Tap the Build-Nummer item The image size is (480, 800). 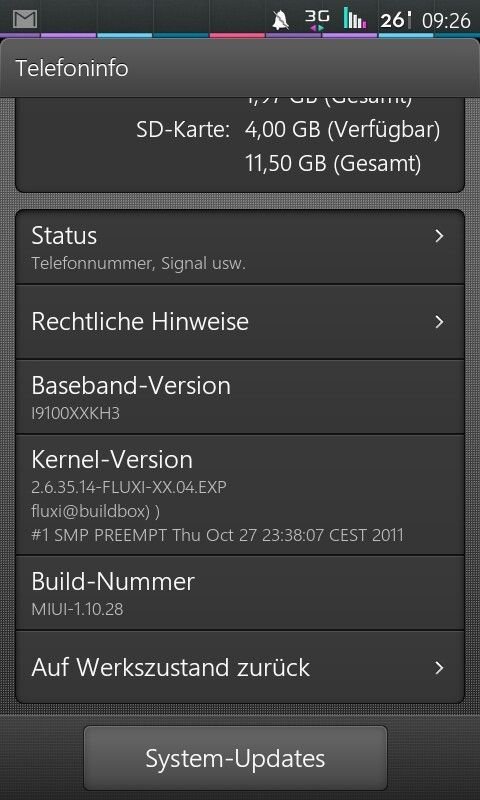coord(240,593)
